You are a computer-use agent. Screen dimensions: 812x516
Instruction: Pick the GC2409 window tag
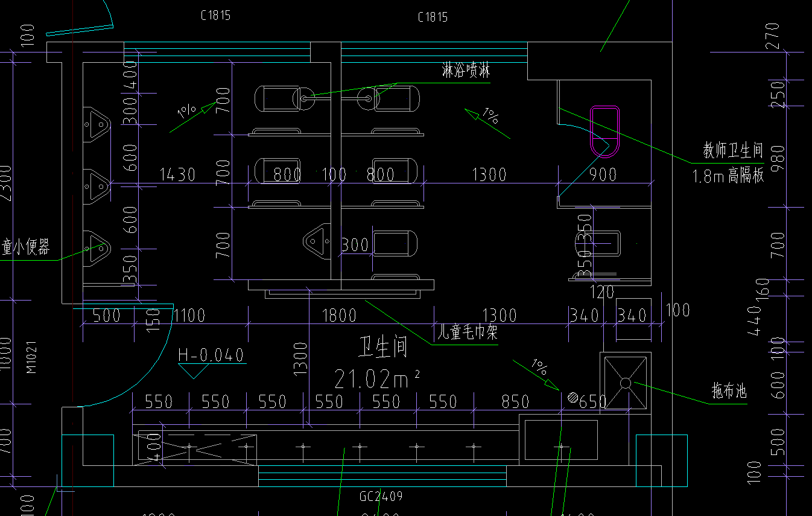[381, 497]
